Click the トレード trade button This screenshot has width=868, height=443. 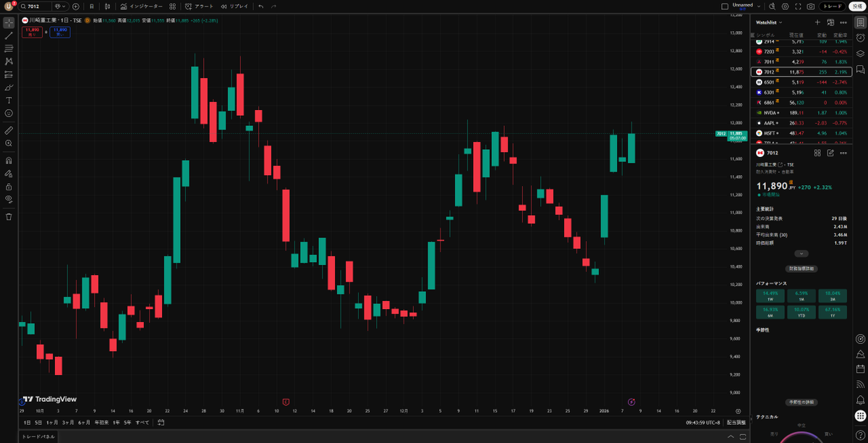point(833,6)
